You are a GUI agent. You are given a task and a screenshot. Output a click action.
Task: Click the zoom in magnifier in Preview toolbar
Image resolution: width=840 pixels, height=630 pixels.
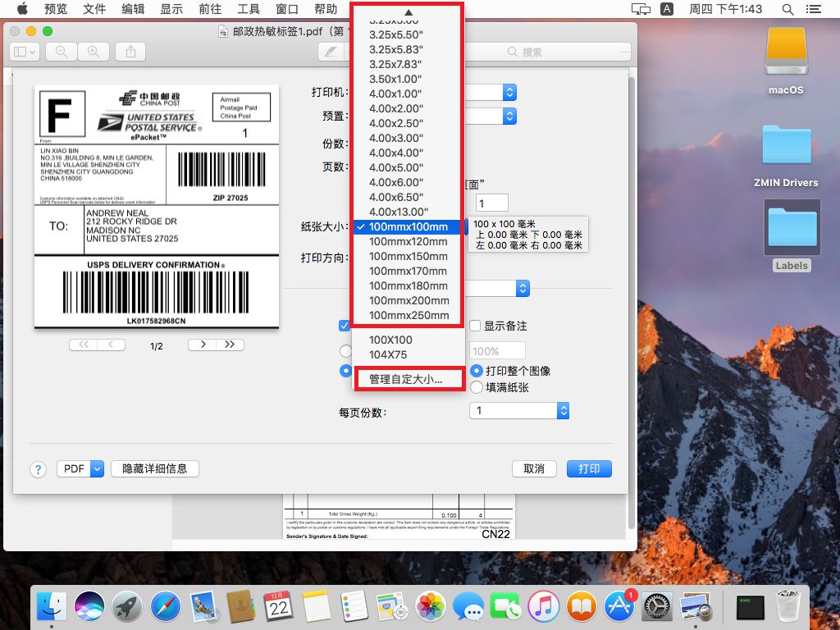tap(94, 52)
